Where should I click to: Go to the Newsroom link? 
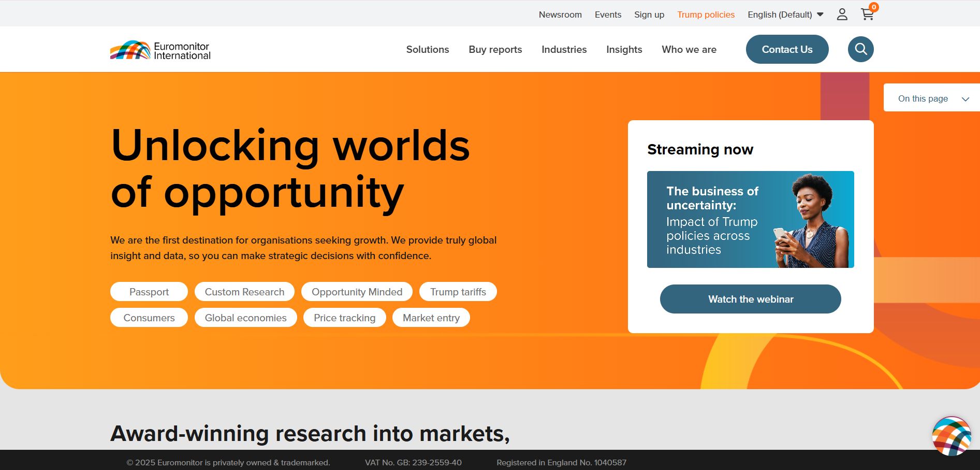point(560,15)
